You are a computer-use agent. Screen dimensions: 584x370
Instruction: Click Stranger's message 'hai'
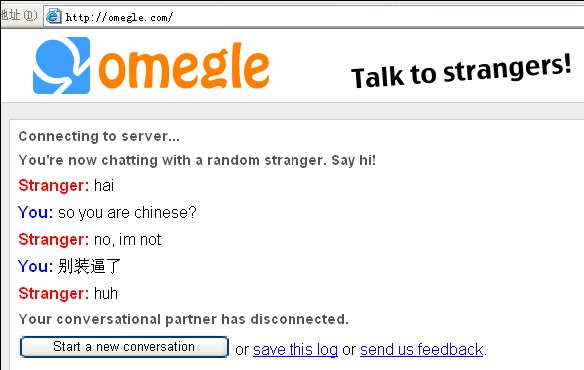coord(104,186)
